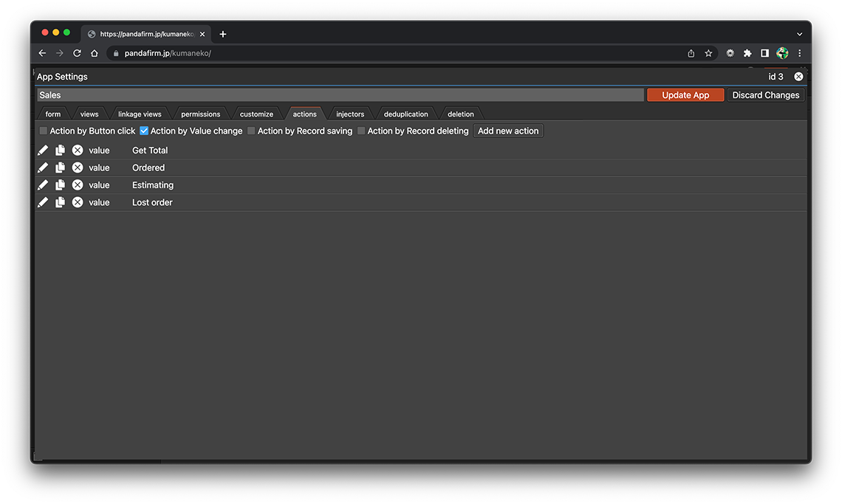Open the browser extensions puzzle icon

[747, 53]
